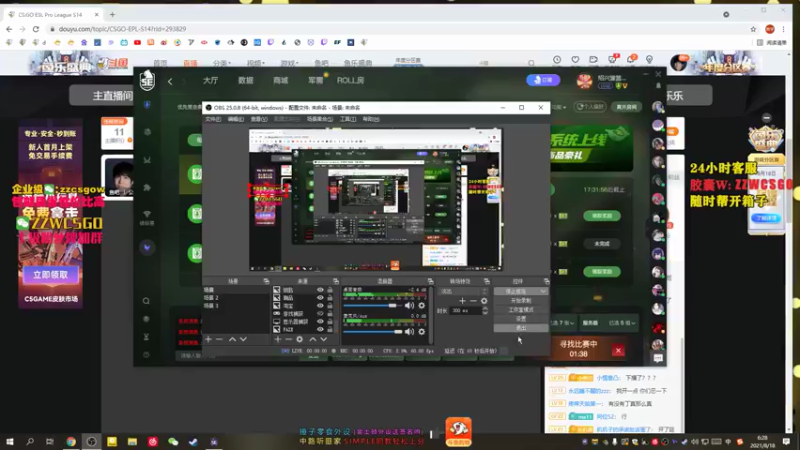Adjust the 麦克风/Aux volume slider

click(x=373, y=332)
